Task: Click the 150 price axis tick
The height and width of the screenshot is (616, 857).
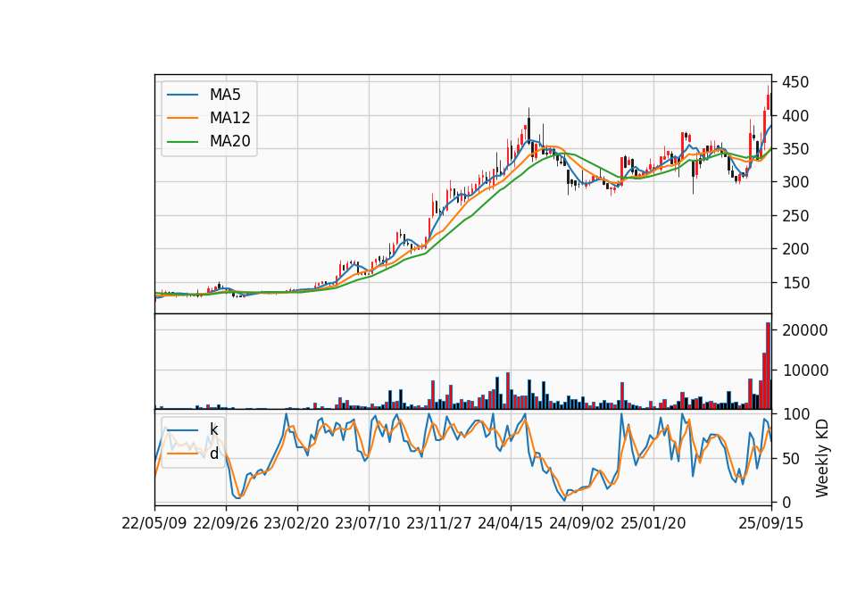Action: click(x=795, y=283)
